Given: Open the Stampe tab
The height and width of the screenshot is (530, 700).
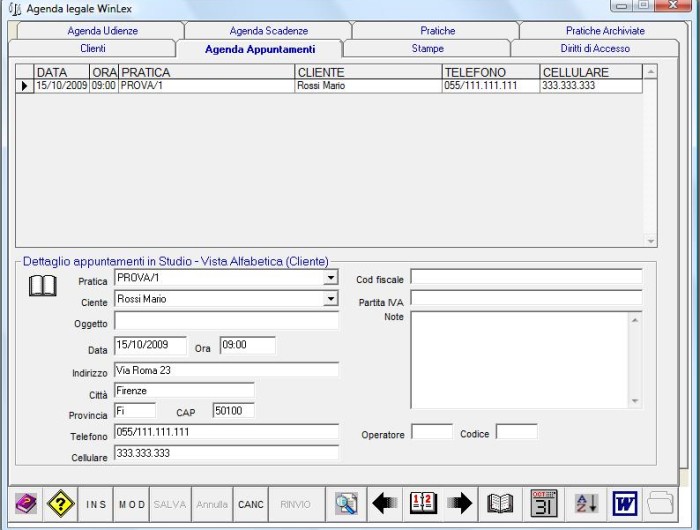Looking at the screenshot, I should [x=427, y=48].
